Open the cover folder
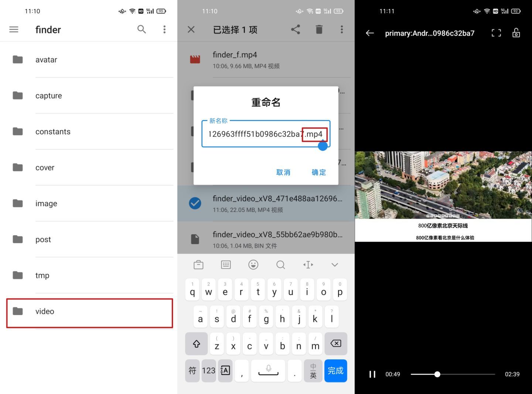The height and width of the screenshot is (394, 532). [89, 168]
